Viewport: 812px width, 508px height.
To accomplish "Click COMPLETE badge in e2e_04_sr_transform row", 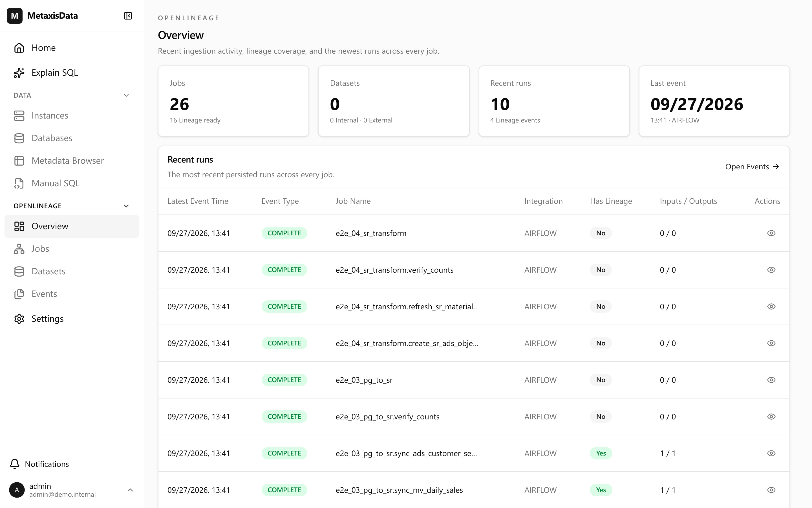I will (284, 233).
